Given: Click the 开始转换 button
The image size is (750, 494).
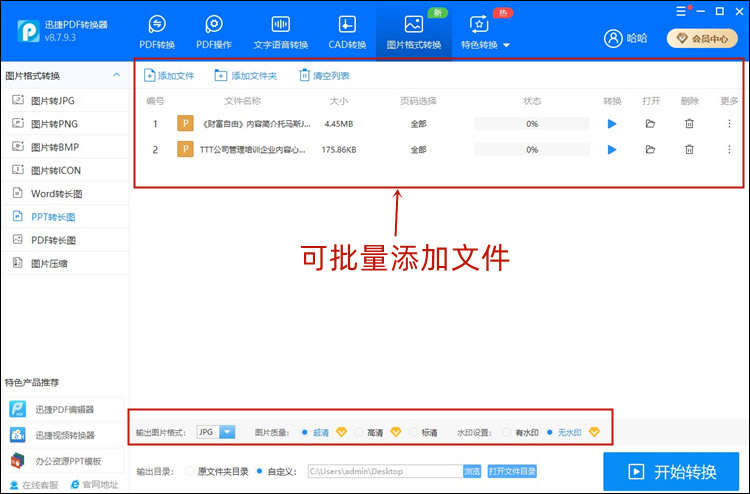Looking at the screenshot, I should coord(671,472).
